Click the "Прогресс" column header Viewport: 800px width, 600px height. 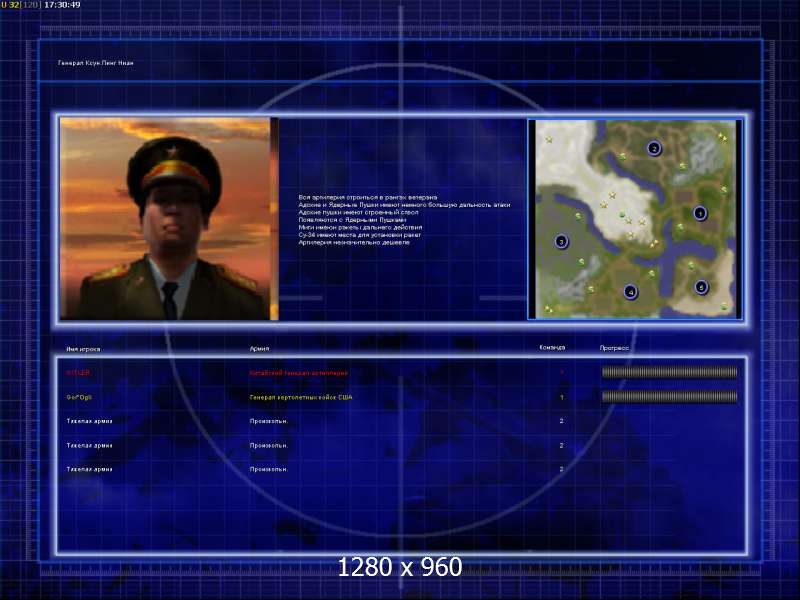click(x=614, y=348)
